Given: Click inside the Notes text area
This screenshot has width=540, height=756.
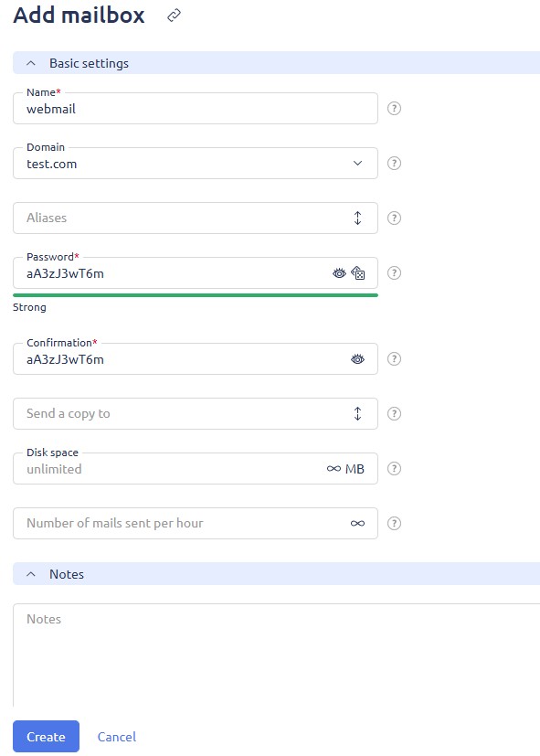Looking at the screenshot, I should pos(276,655).
